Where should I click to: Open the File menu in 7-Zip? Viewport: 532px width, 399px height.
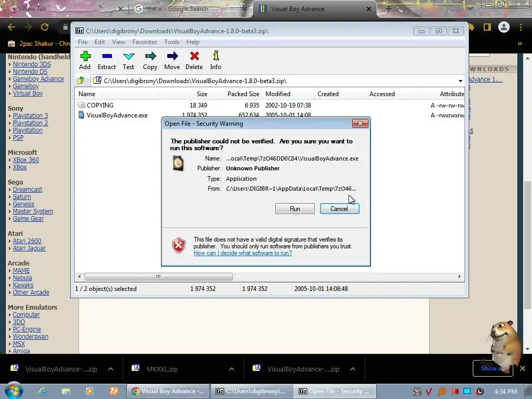point(83,42)
